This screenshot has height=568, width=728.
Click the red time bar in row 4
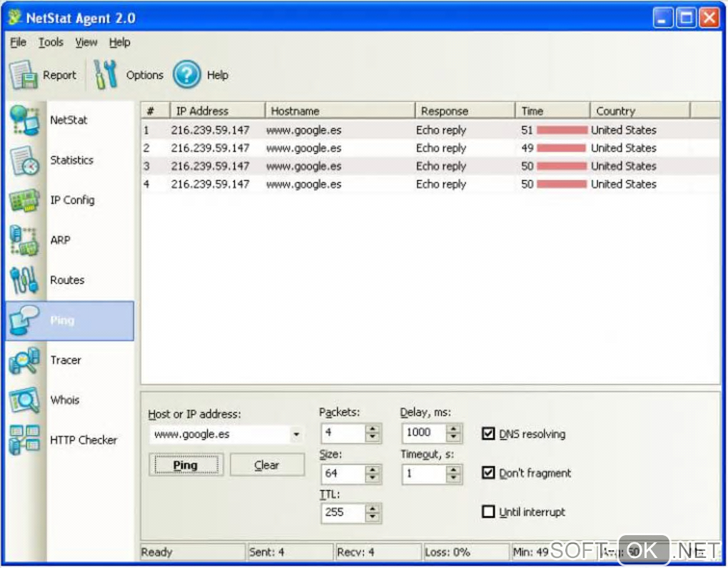coord(562,185)
